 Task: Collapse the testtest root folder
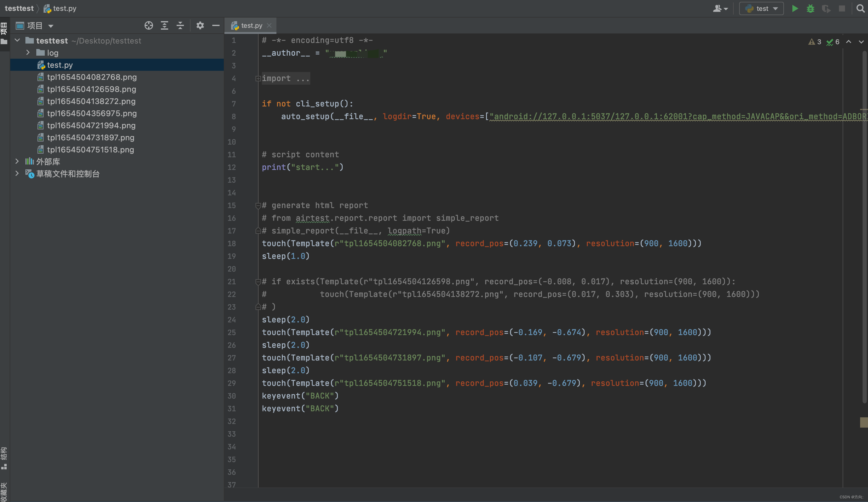17,41
